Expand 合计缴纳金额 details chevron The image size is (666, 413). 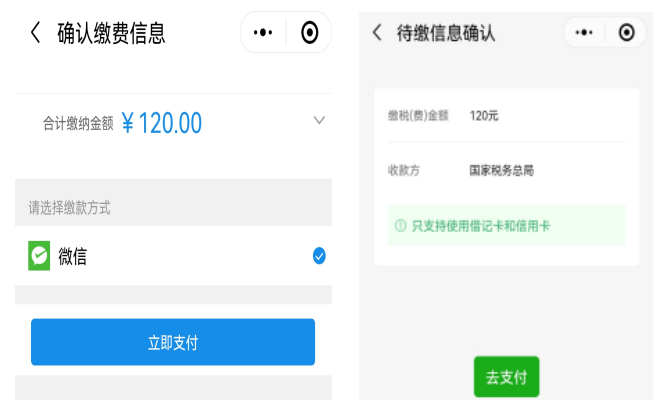(x=319, y=120)
